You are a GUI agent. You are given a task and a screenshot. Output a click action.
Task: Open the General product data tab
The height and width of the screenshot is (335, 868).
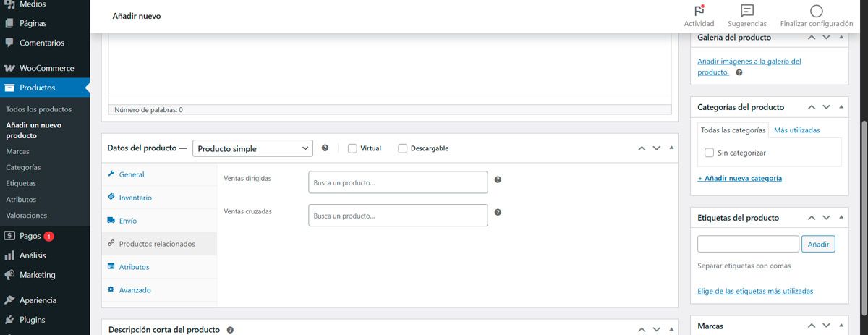[x=159, y=174]
